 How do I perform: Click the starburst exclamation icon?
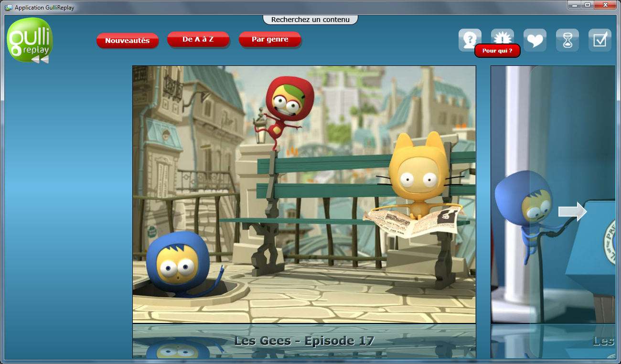503,36
